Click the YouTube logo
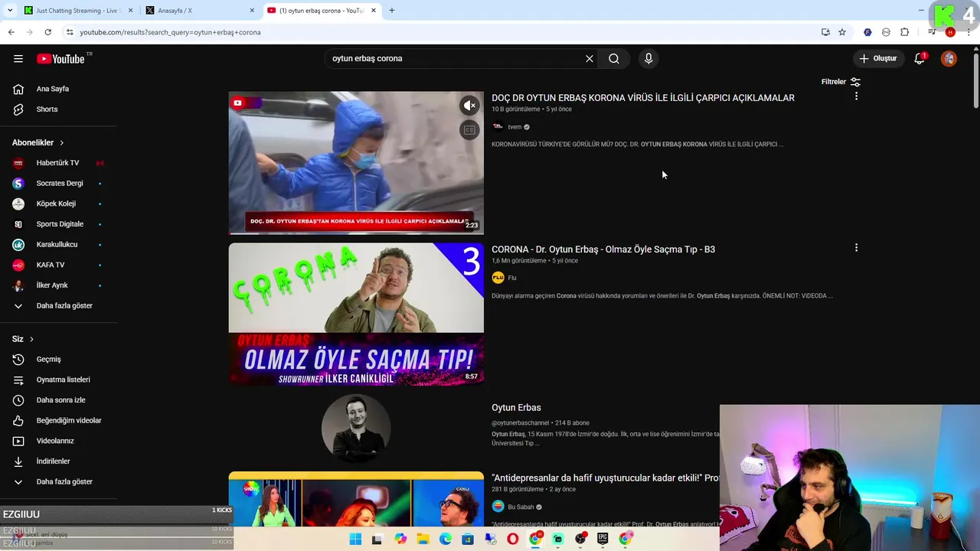This screenshot has height=551, width=980. click(x=60, y=59)
